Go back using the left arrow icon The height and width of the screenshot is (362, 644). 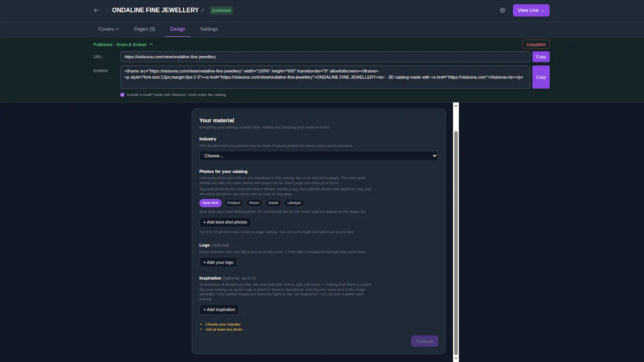pos(97,10)
